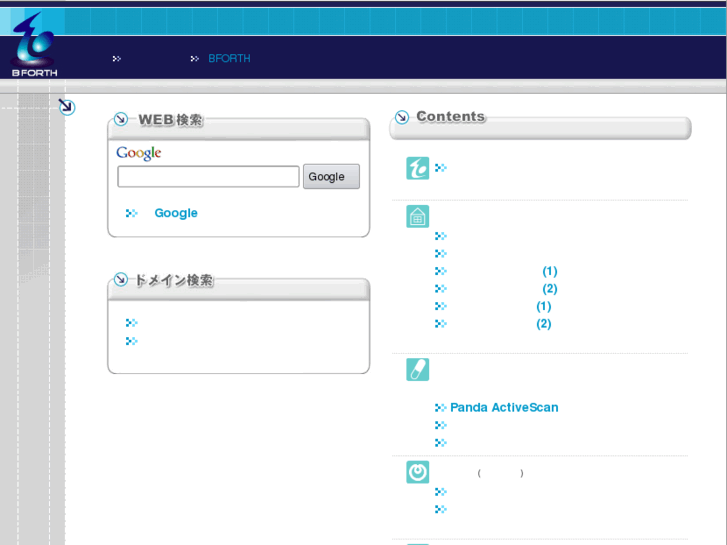Click the circled arrow icon on left sidebar

coord(67,107)
